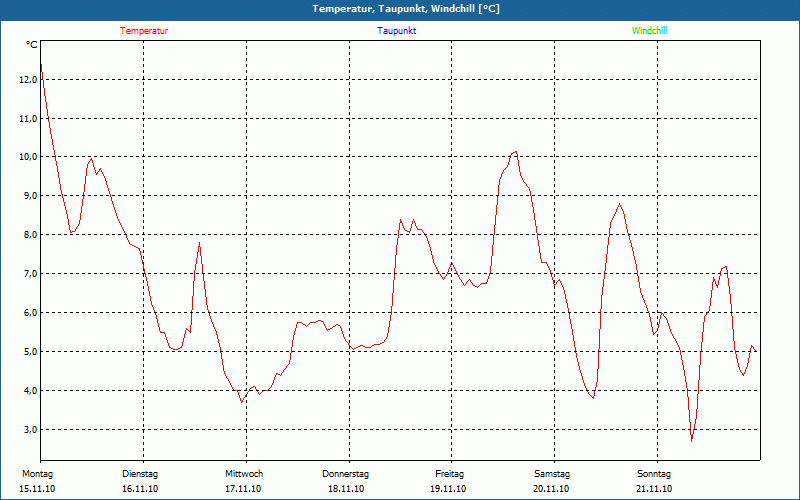Click the Montag day label
This screenshot has width=800, height=500.
coord(37,474)
